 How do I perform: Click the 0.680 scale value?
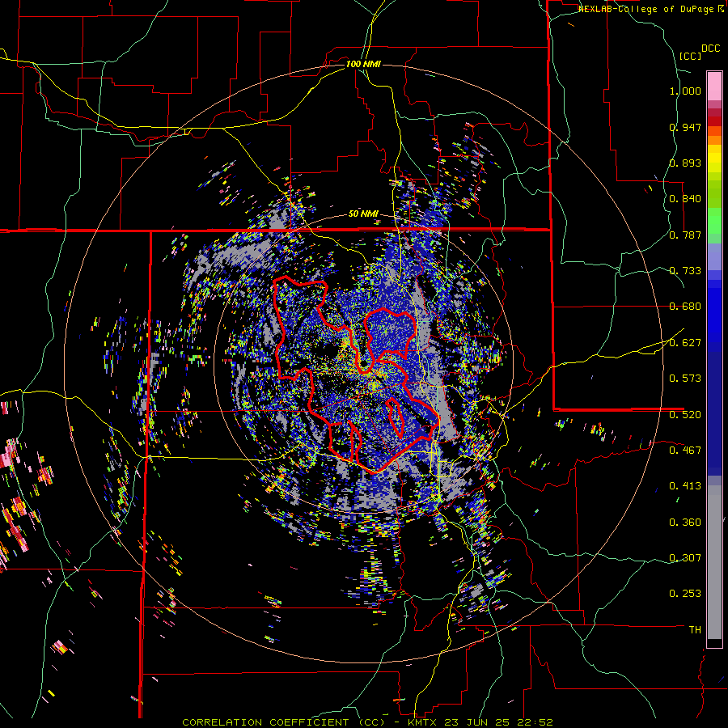pos(685,307)
